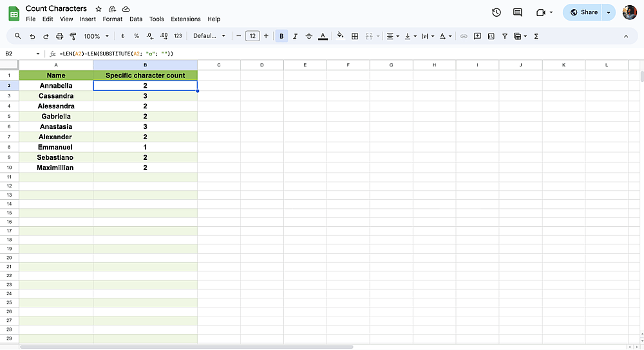Click the font size 12 field
644x350 pixels.
coord(252,36)
